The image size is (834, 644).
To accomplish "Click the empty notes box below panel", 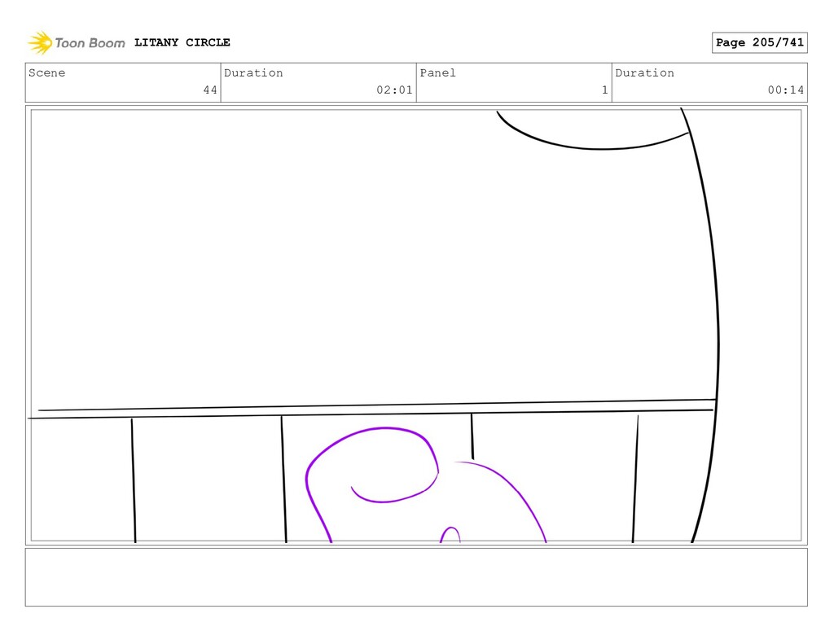I will (416, 577).
